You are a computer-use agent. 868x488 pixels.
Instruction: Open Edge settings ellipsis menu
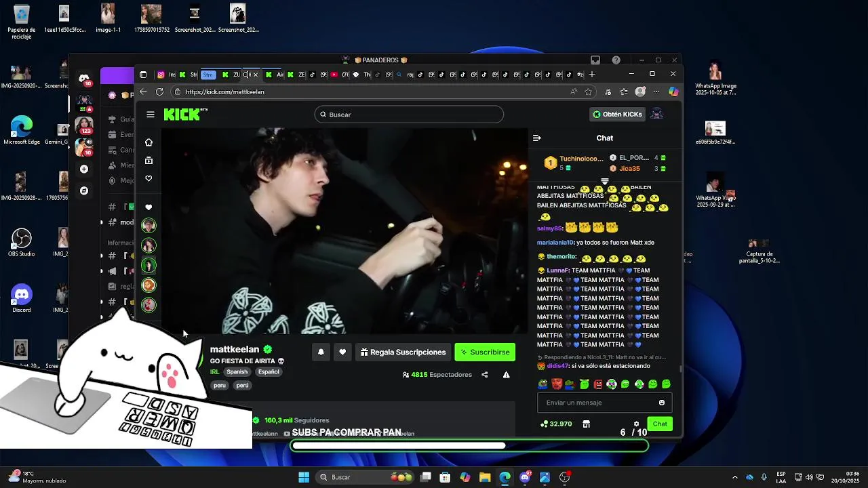click(x=656, y=91)
